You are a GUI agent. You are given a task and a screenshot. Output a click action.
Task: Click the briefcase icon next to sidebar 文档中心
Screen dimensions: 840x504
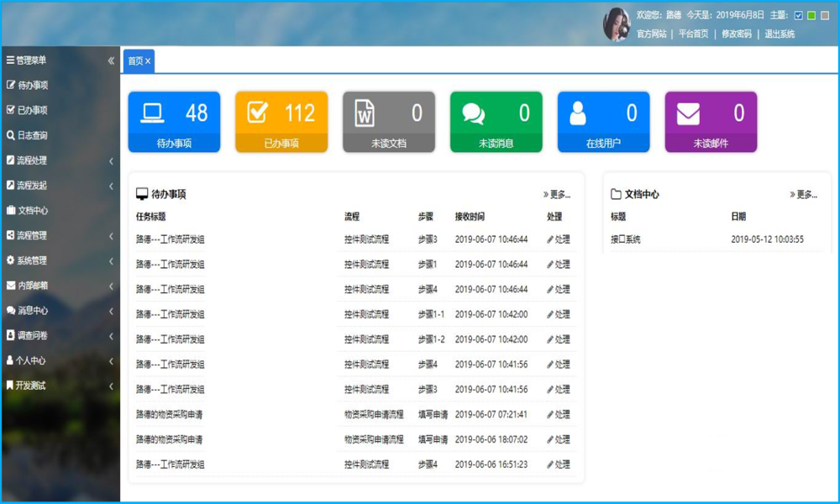click(11, 210)
